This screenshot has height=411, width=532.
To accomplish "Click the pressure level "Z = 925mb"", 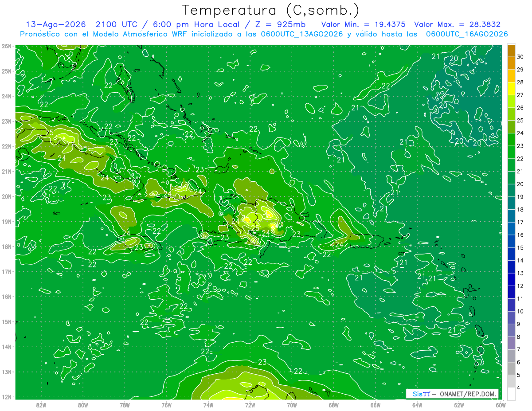I will [280, 24].
